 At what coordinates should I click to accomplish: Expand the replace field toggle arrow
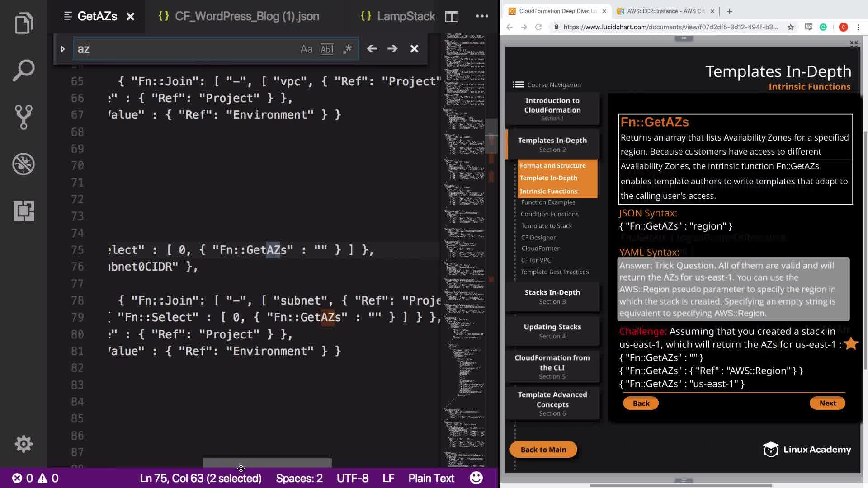coord(63,49)
